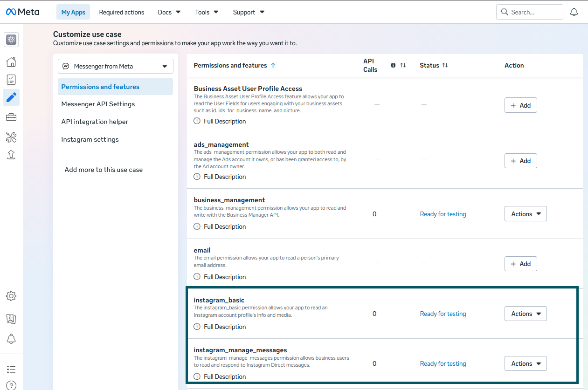Go to My Apps

click(x=73, y=12)
